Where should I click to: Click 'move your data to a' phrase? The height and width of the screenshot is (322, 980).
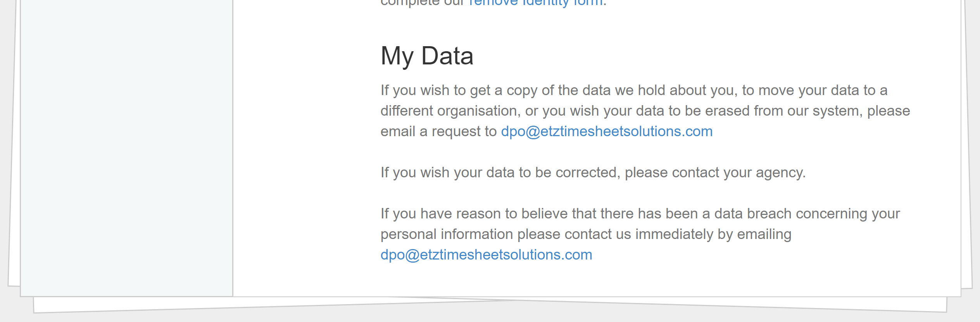pos(823,90)
